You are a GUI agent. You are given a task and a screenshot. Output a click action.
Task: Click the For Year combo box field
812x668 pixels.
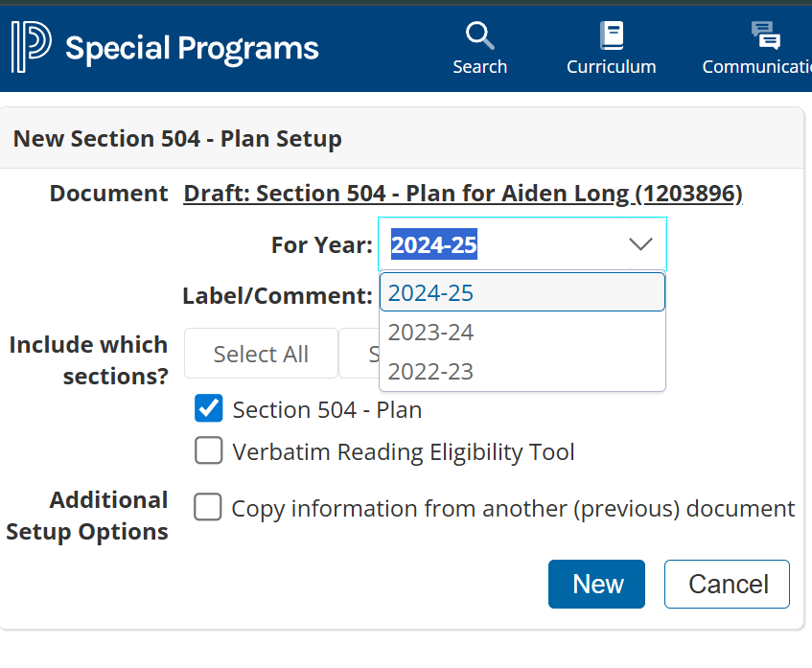[499, 244]
